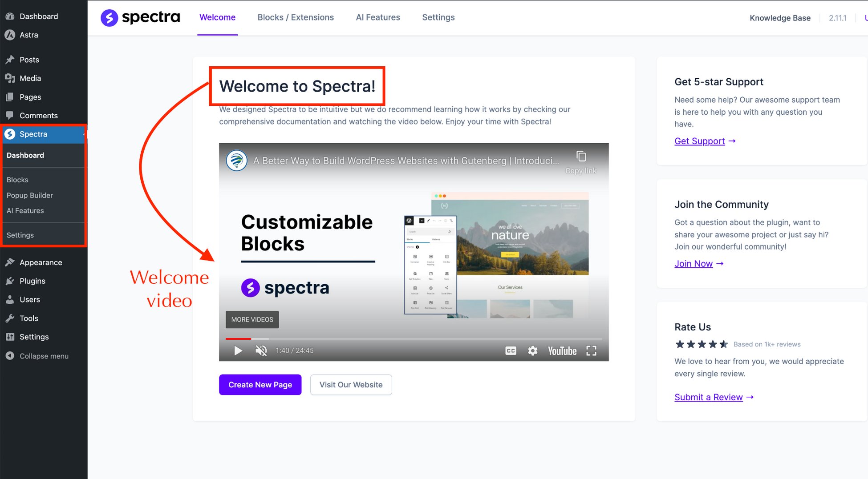Viewport: 868px width, 479px height.
Task: Click Based on 1k+ reviews text
Action: (x=767, y=344)
